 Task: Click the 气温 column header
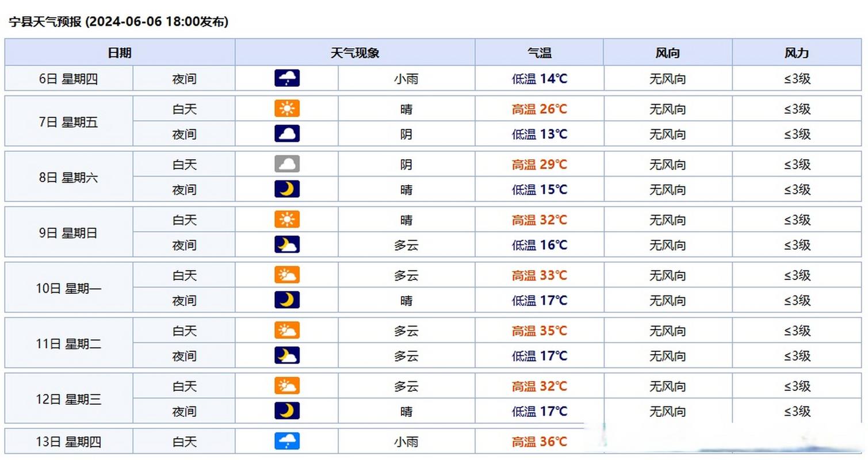click(x=540, y=53)
